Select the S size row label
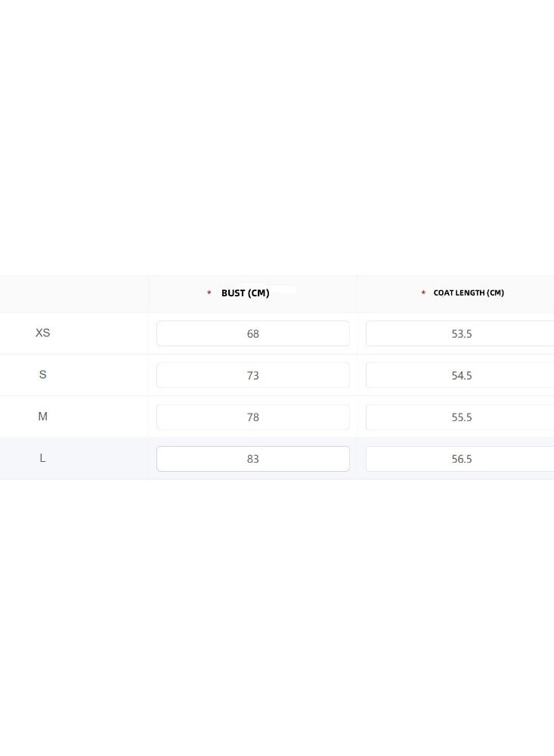This screenshot has height=756, width=554. [42, 375]
